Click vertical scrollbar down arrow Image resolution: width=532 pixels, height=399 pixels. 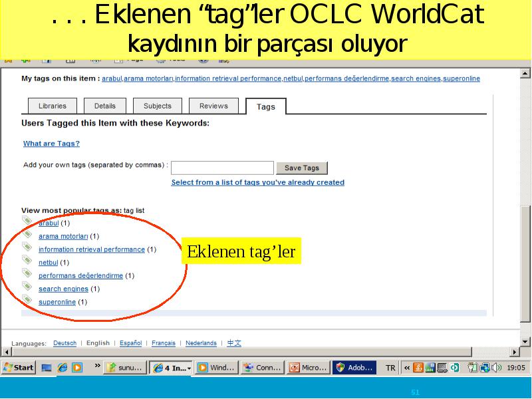[x=525, y=342]
